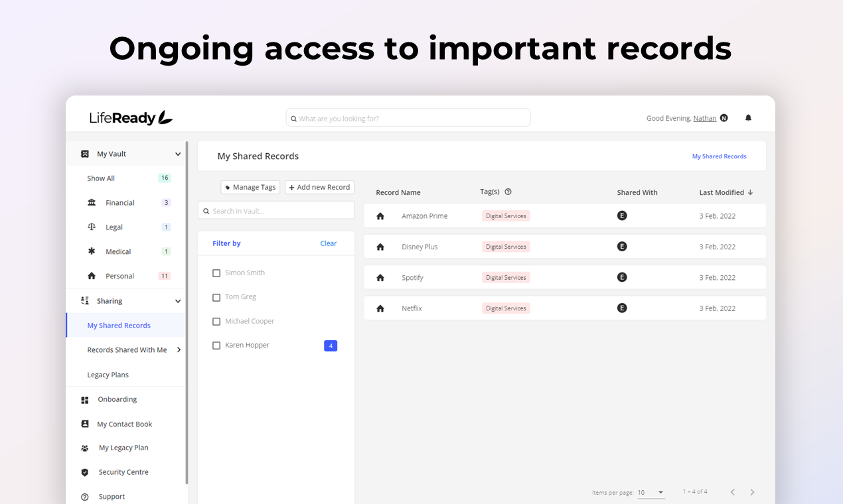Open the Items per page dropdown

[651, 492]
